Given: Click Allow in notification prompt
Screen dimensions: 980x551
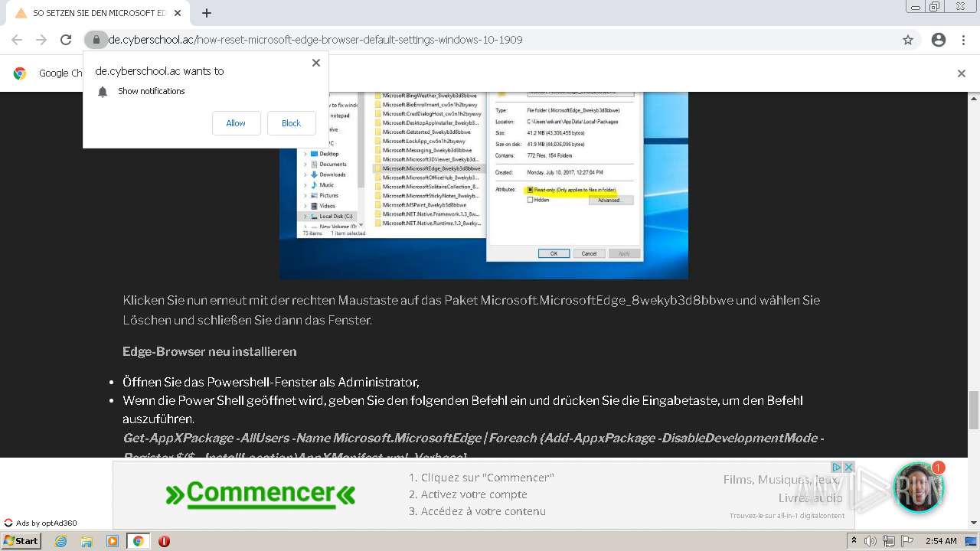Looking at the screenshot, I should tap(236, 123).
